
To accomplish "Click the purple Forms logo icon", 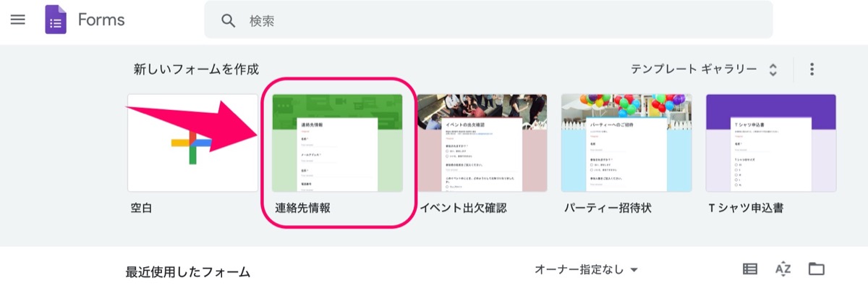I will click(56, 20).
